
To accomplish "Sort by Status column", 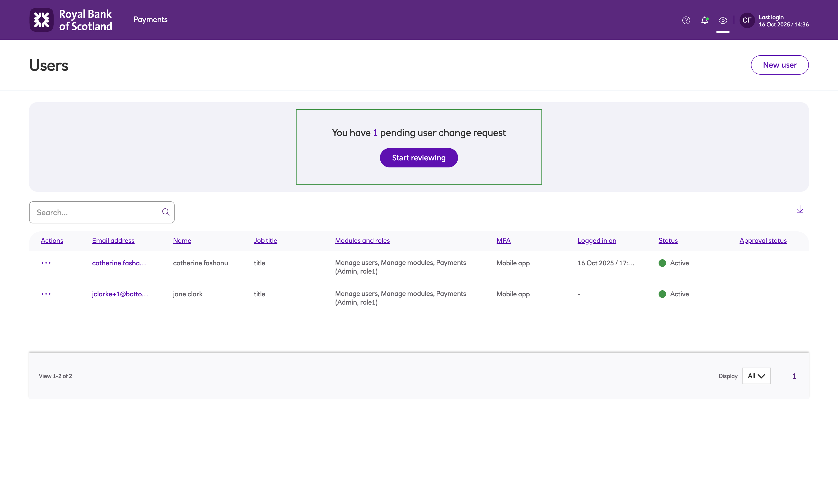I will coord(668,240).
